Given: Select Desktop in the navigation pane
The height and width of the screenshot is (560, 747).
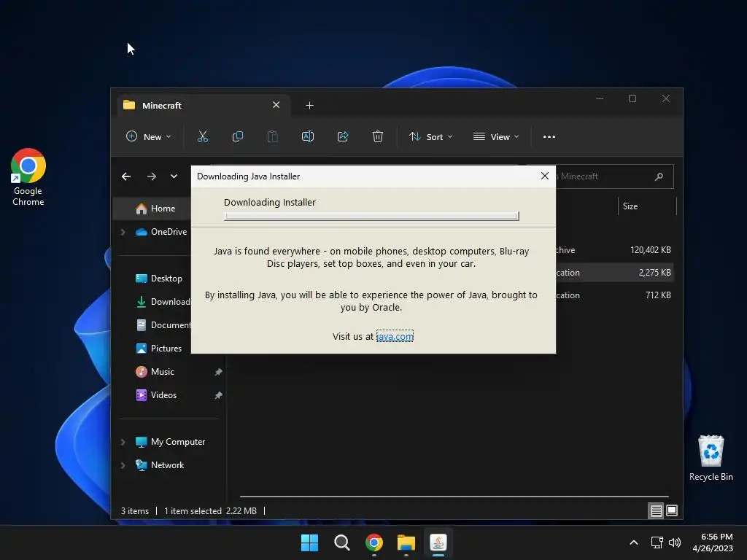Looking at the screenshot, I should (158, 279).
